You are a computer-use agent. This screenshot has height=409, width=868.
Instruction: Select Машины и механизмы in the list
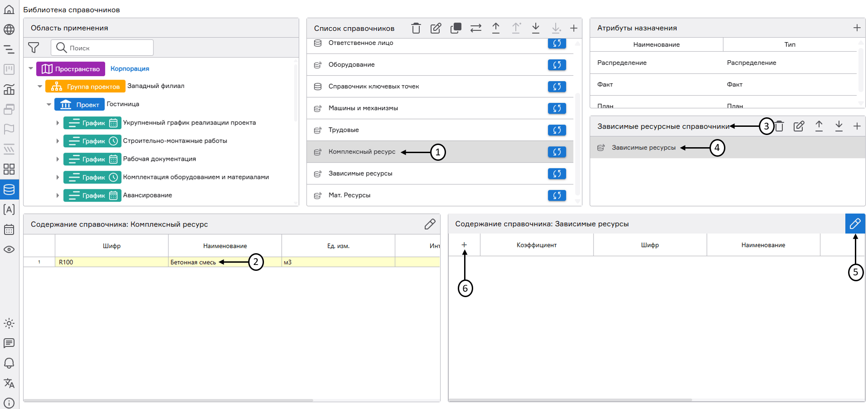[x=363, y=108]
